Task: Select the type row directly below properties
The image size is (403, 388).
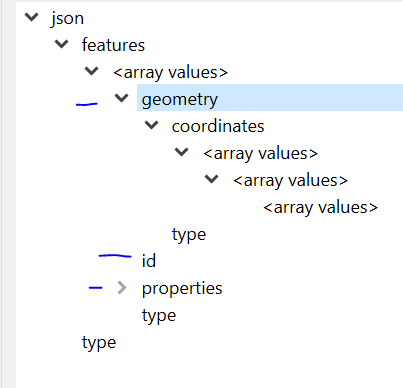Action: (159, 316)
